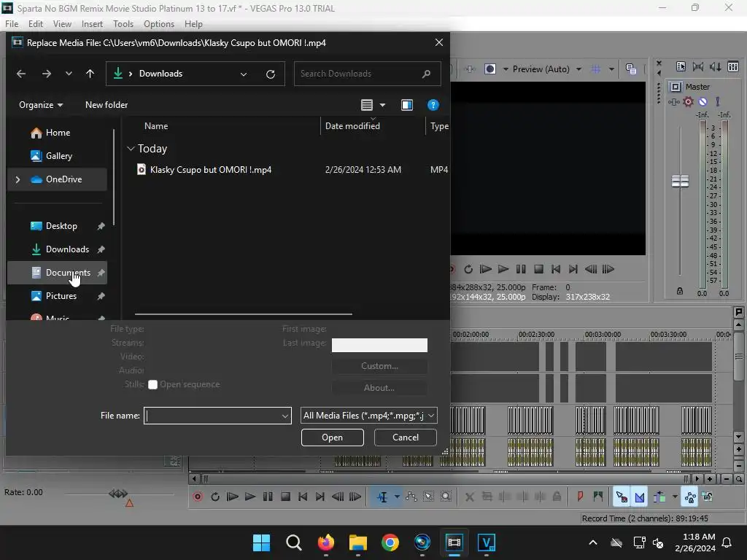747x560 pixels.
Task: Collapse the Today group chevron
Action: point(131,149)
